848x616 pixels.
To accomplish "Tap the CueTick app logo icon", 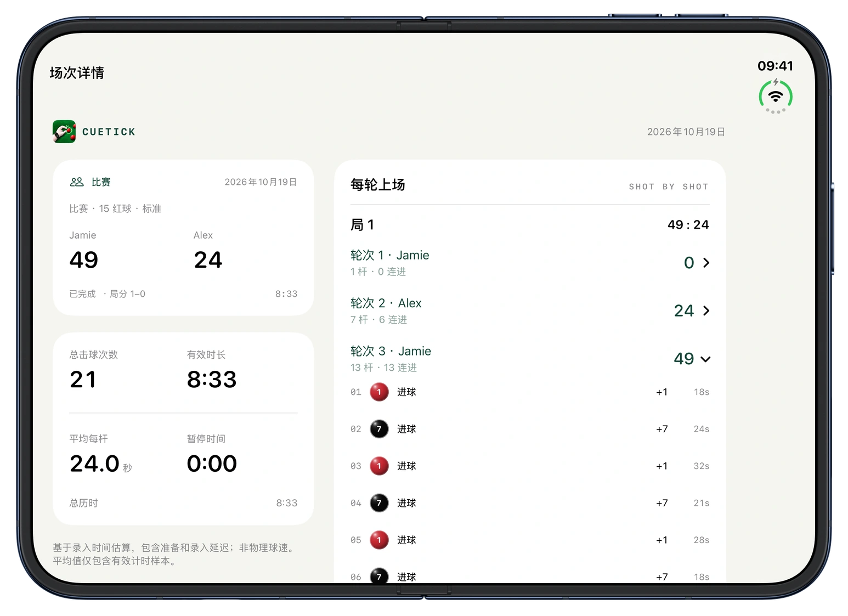I will (x=64, y=132).
